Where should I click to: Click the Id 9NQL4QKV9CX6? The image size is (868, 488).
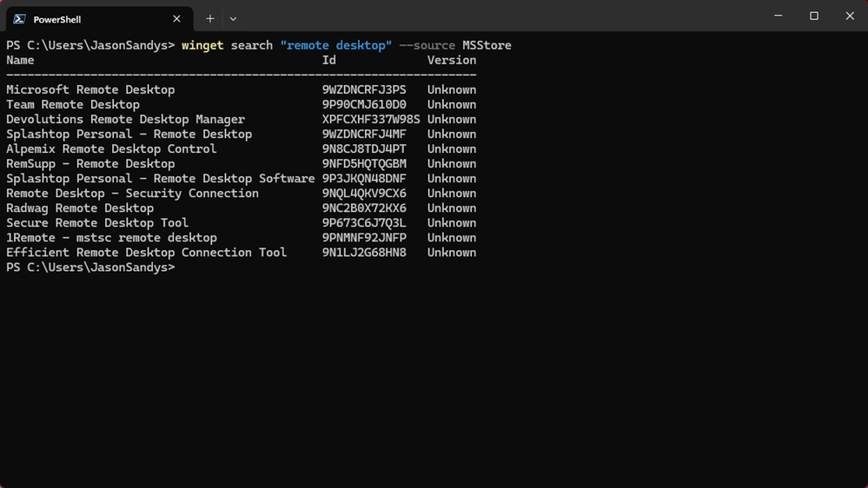[364, 194]
